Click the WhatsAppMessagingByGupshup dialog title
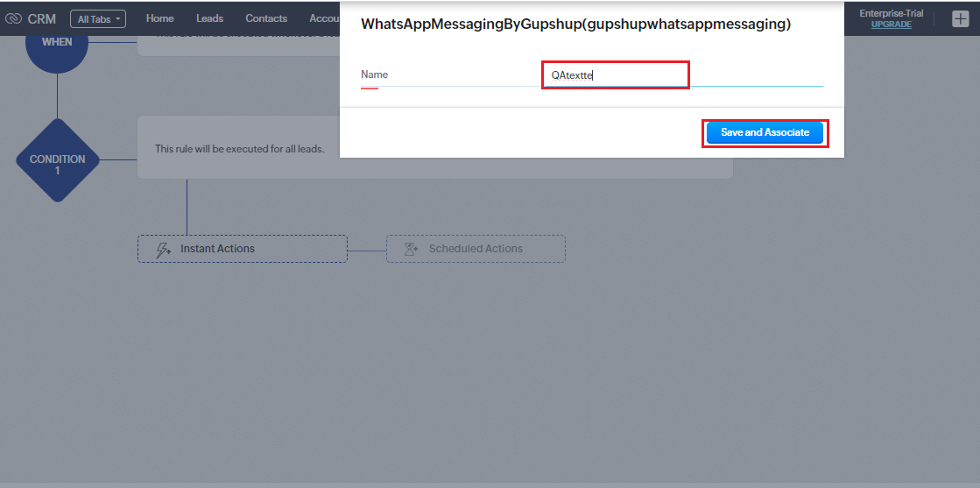Viewport: 980px width, 488px height. coord(575,25)
